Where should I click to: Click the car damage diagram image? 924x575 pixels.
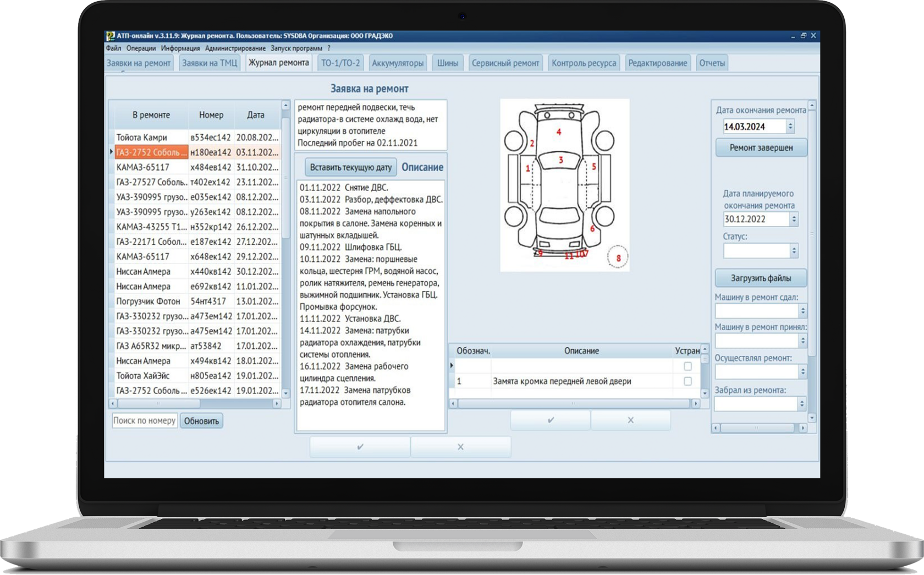coord(565,185)
